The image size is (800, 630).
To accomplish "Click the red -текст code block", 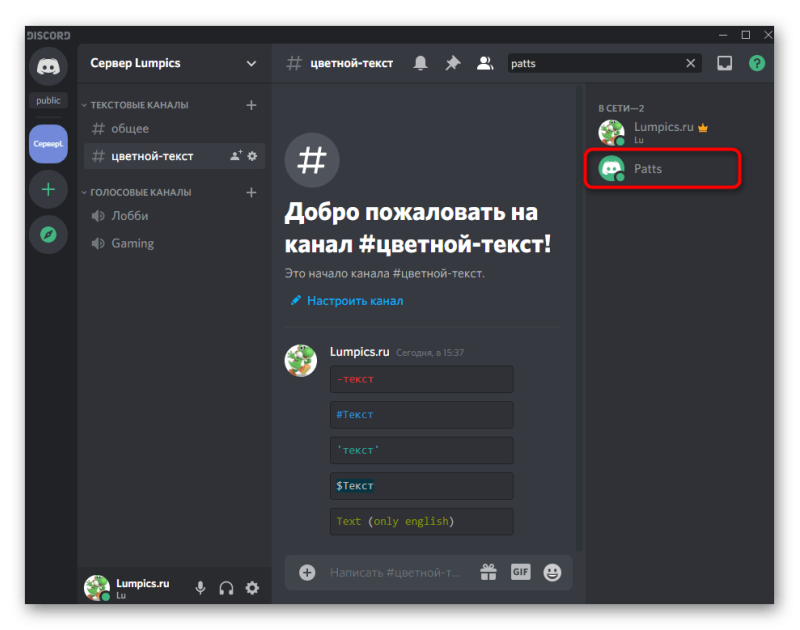I will point(421,379).
